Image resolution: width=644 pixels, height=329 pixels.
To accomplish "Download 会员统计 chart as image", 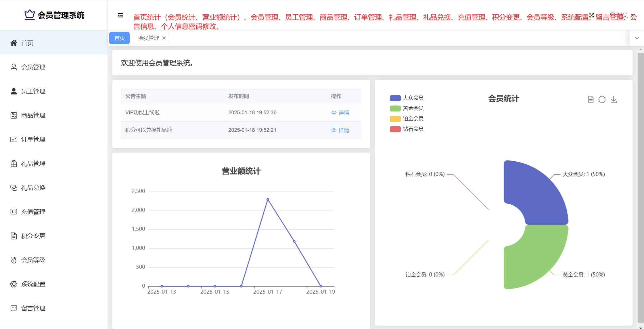I will click(x=614, y=100).
